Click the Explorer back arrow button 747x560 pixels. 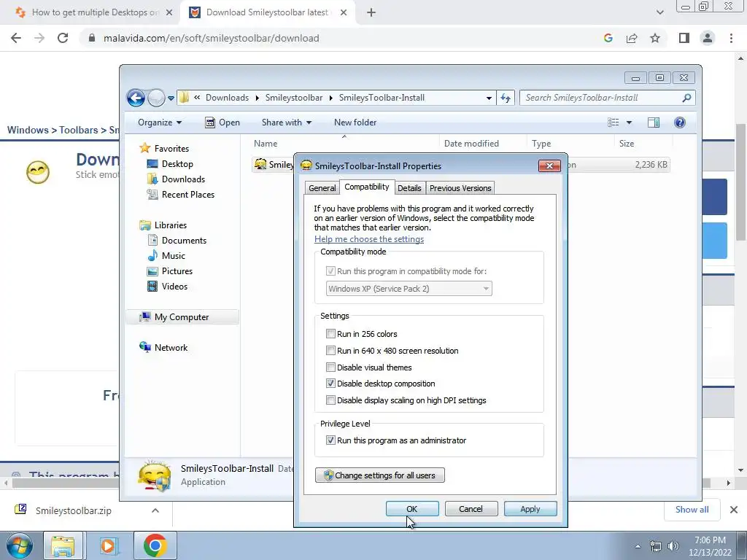point(136,98)
